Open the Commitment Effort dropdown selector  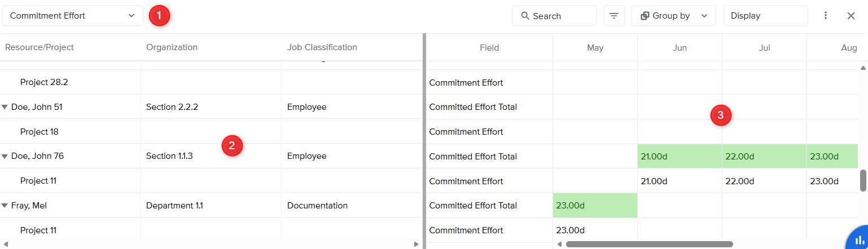[72, 16]
